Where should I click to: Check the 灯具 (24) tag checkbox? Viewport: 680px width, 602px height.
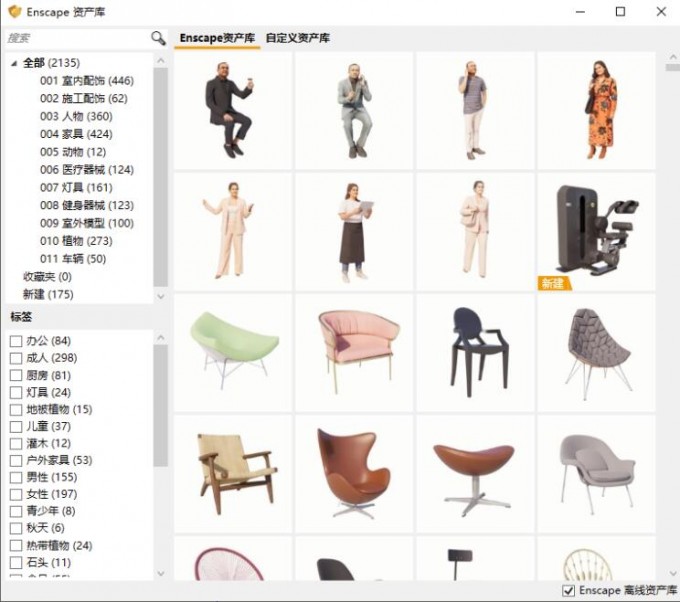[x=16, y=393]
